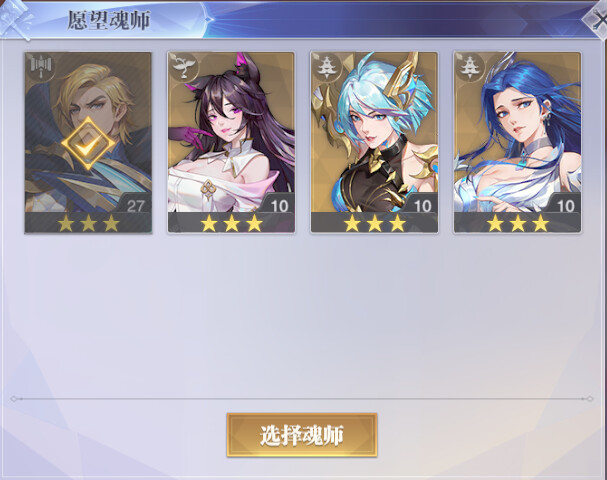Click the tower emblem on long blue-haired card
Screen dimensions: 607x480
470,67
